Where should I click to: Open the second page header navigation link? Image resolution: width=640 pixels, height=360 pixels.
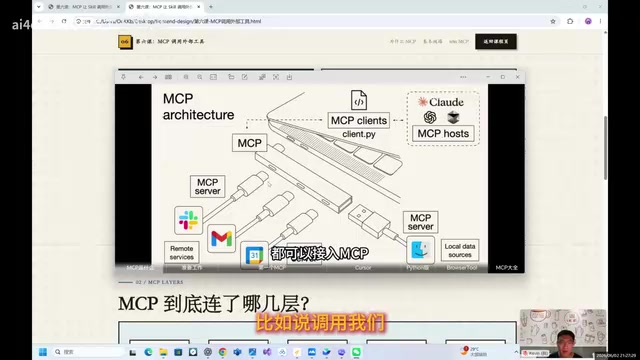point(432,42)
